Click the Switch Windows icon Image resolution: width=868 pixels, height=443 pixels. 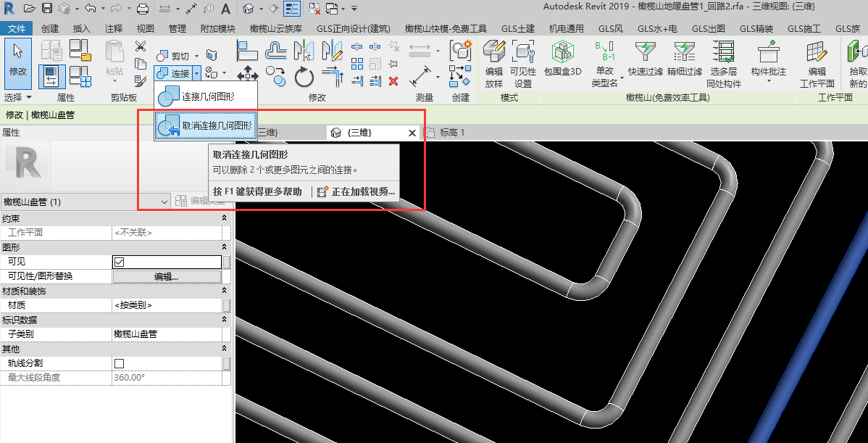[x=332, y=8]
